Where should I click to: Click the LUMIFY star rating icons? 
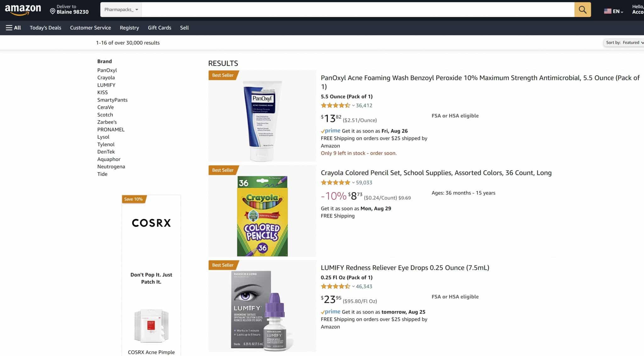(x=335, y=286)
